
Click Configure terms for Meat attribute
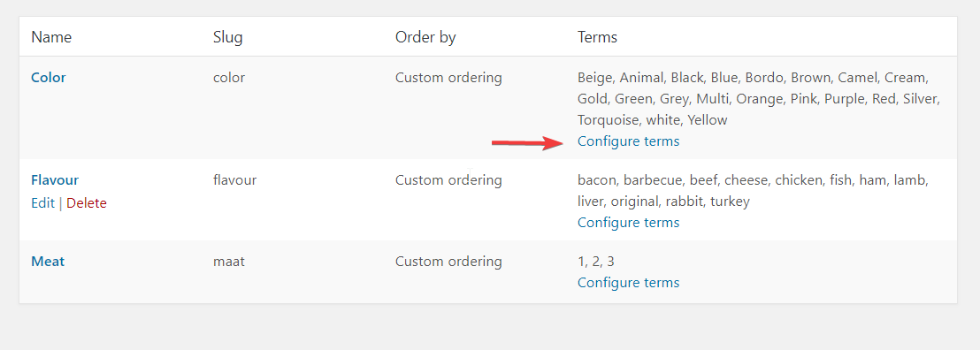pos(628,283)
